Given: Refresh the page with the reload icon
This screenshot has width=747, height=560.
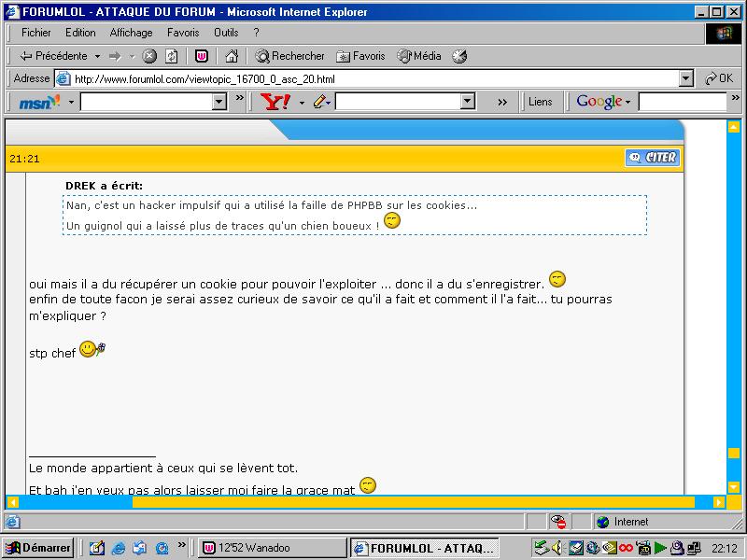Looking at the screenshot, I should (x=172, y=56).
